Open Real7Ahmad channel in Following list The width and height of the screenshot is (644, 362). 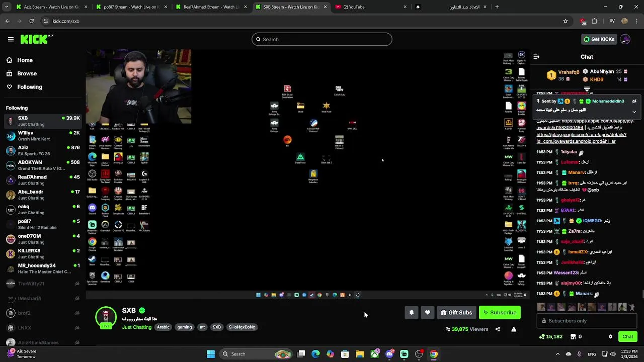(x=42, y=180)
